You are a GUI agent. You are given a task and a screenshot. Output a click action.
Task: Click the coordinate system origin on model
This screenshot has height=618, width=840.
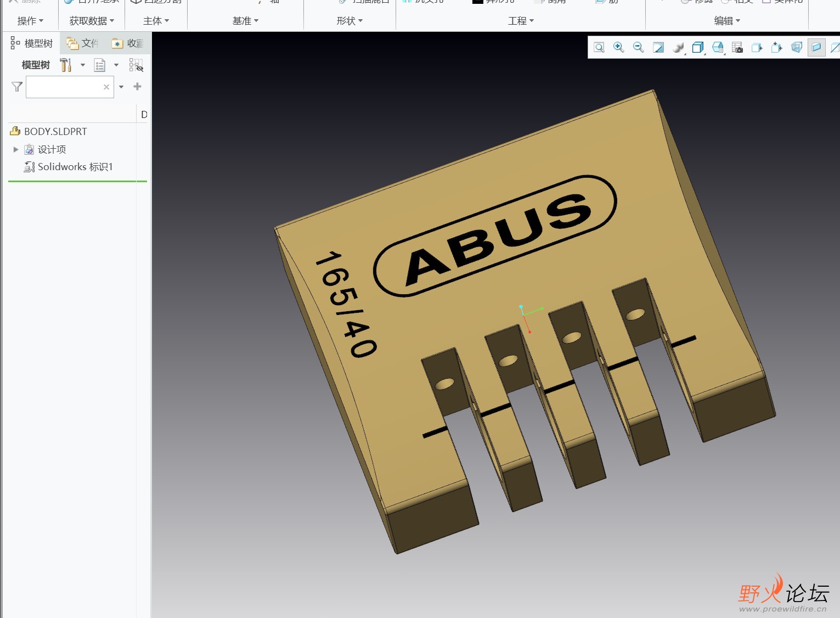click(x=524, y=316)
